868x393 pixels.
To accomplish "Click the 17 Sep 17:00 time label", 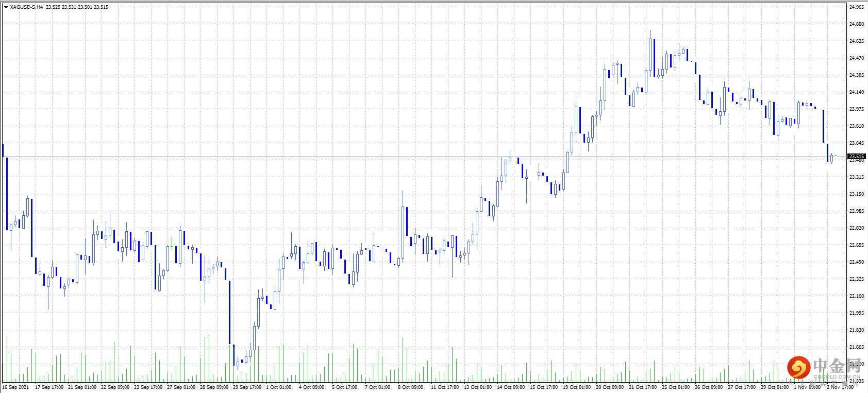I will (49, 387).
